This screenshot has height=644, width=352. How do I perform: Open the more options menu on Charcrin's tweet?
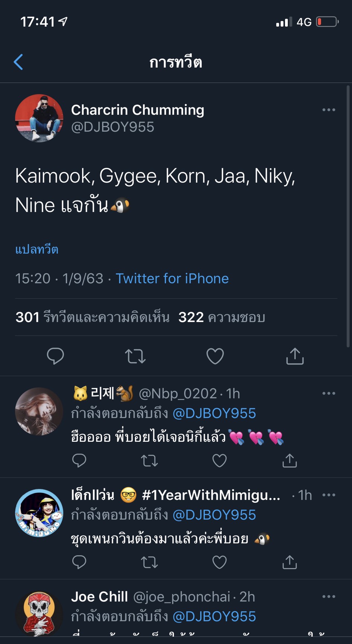pos(329,110)
